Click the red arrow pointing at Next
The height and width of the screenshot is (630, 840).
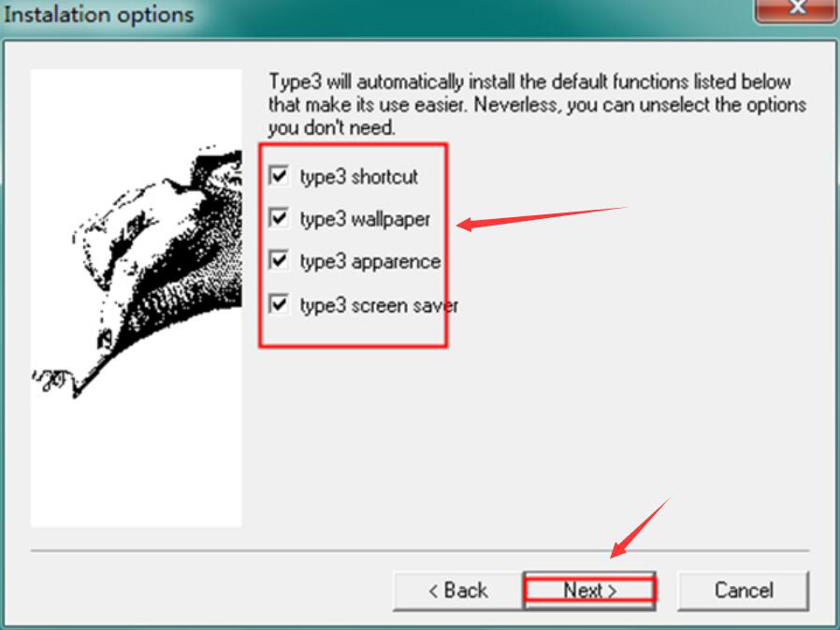640,528
